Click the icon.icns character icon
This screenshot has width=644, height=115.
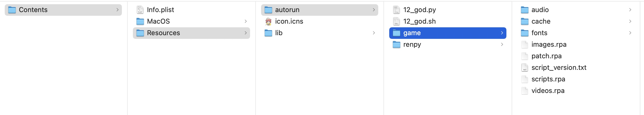268,22
